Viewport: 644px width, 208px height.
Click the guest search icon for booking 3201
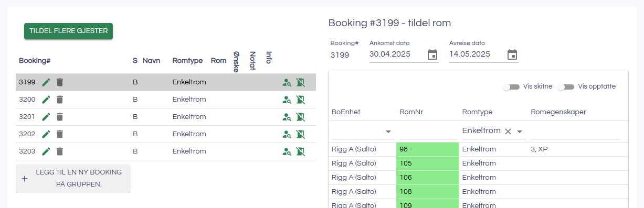[287, 117]
